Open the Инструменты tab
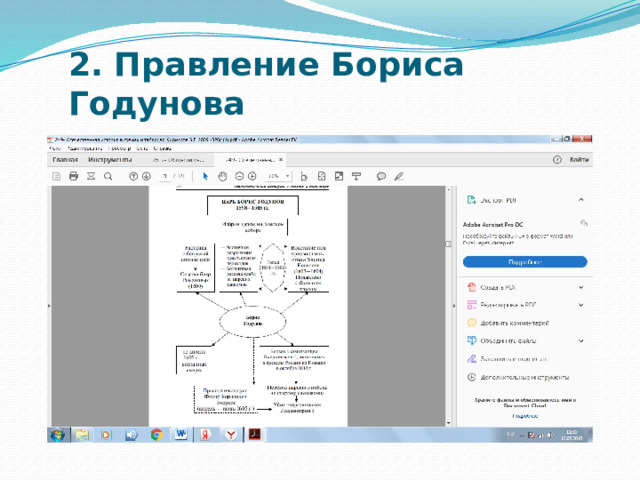640x480 pixels. (110, 160)
